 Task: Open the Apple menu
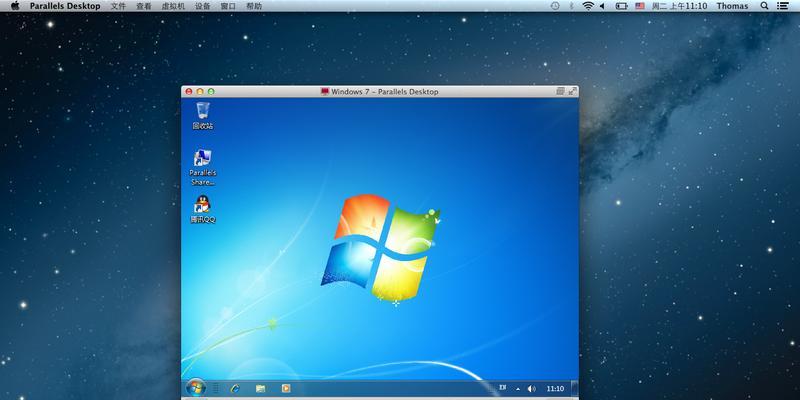coord(15,6)
